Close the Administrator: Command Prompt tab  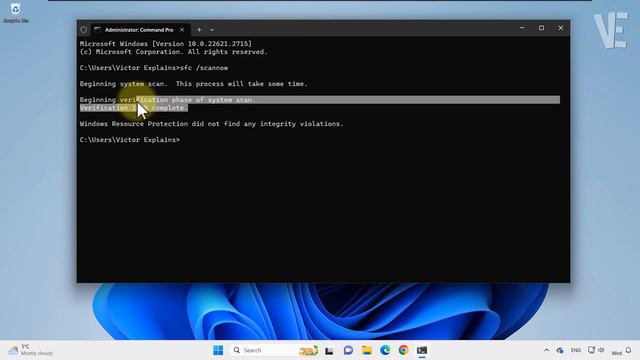[182, 29]
